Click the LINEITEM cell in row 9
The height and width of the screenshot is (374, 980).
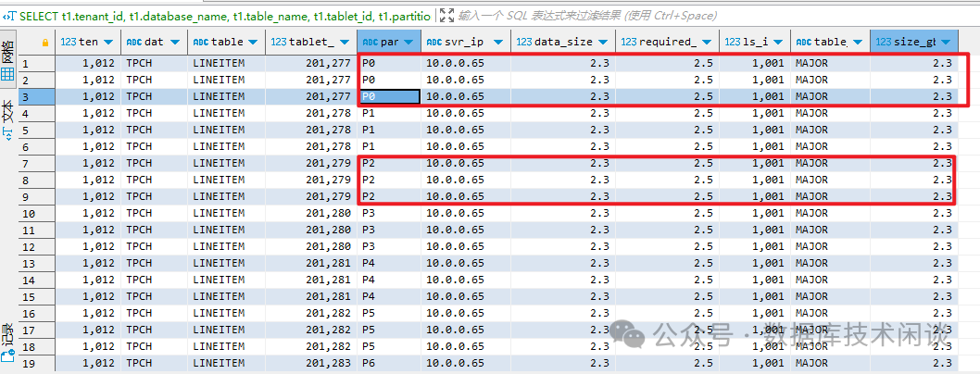227,196
